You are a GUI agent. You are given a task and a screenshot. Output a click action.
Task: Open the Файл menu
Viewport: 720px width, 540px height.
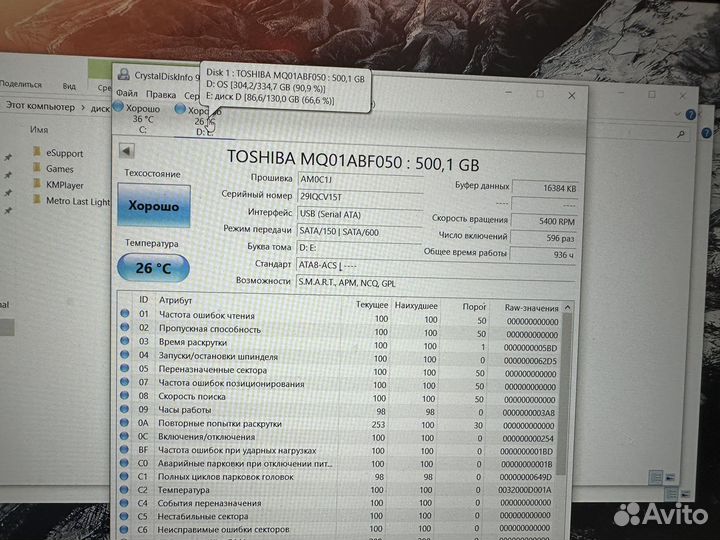127,95
